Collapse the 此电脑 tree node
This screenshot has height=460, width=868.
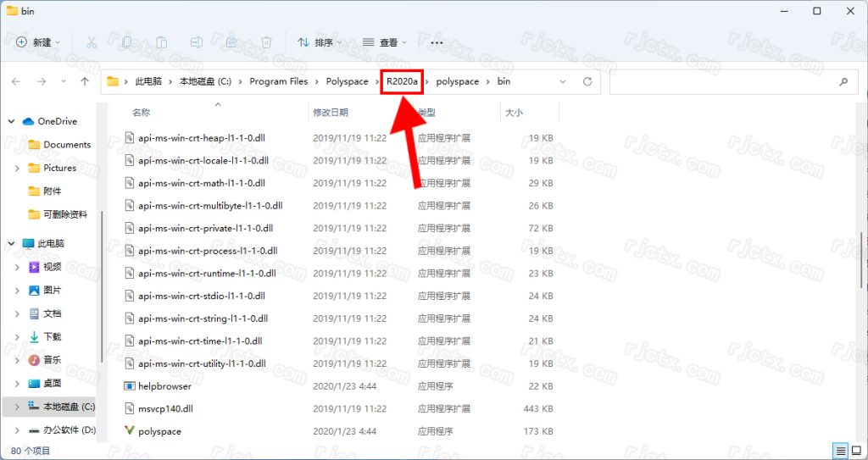point(12,243)
